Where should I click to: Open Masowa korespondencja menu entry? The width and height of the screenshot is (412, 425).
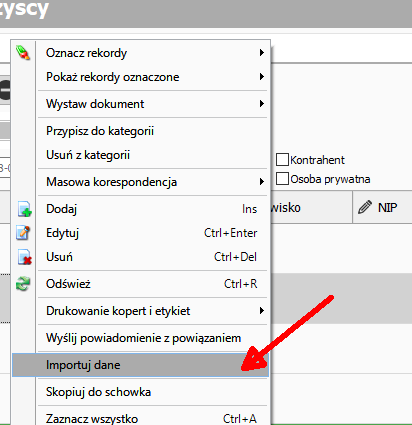[140, 182]
